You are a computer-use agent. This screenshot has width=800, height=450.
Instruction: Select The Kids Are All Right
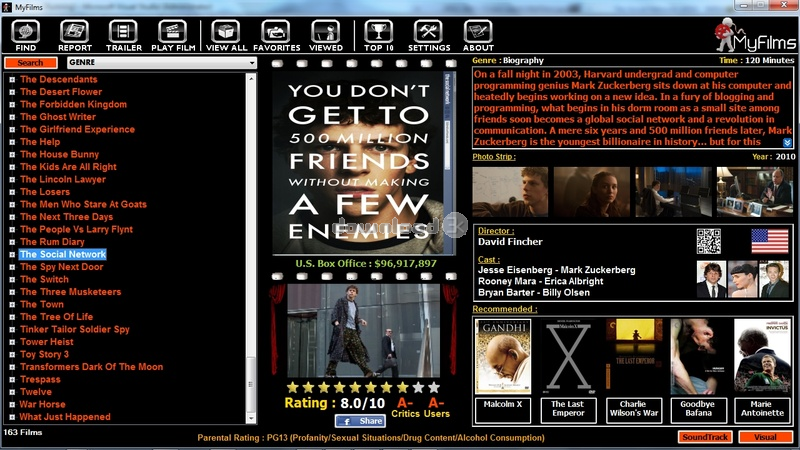pyautogui.click(x=68, y=167)
